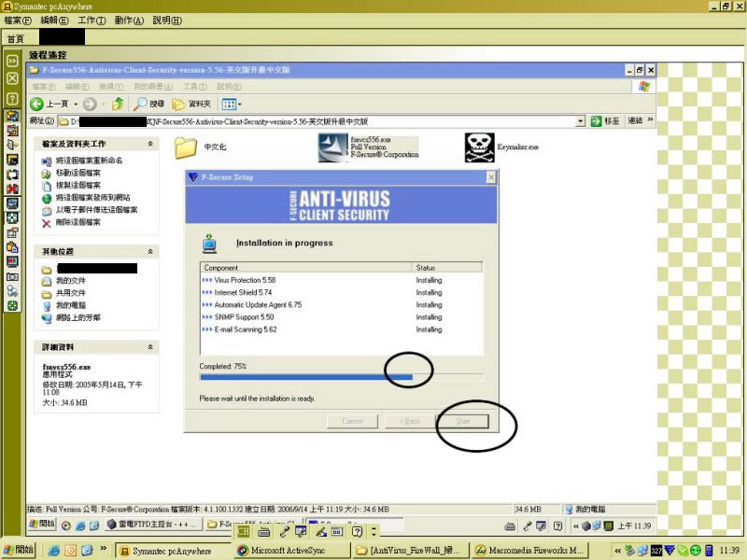
Task: Click the F-Secure tray icon in local taskbar
Action: coord(669,551)
